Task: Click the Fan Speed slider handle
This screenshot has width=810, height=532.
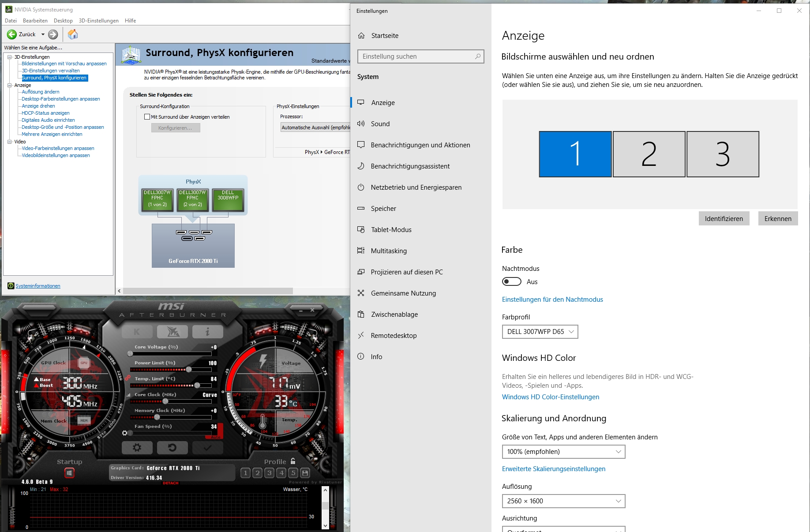Action: coord(130,433)
